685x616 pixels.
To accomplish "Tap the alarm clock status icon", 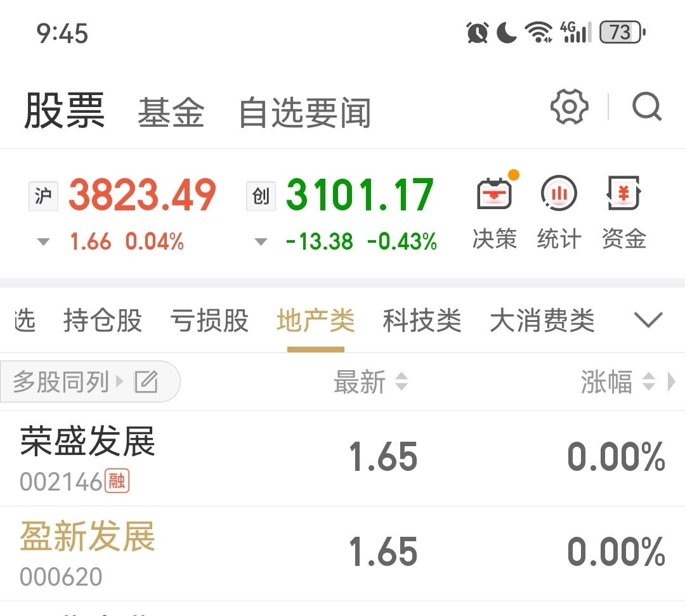I will tap(477, 33).
